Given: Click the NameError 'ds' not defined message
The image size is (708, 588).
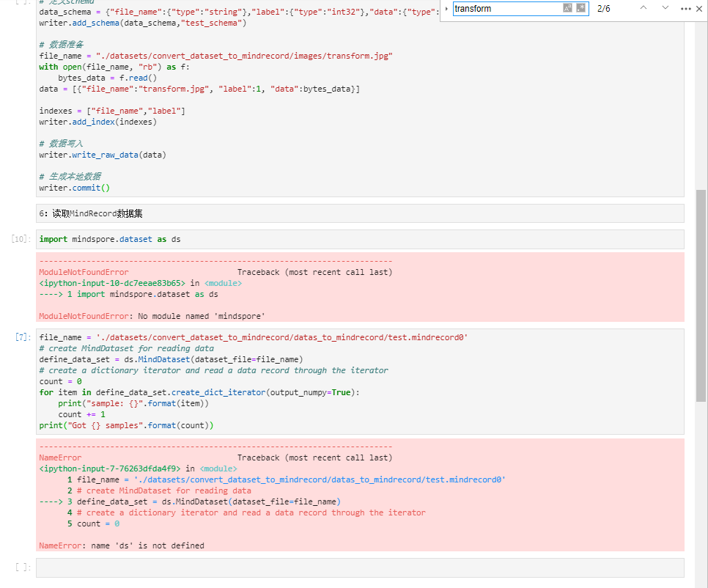Looking at the screenshot, I should (122, 545).
